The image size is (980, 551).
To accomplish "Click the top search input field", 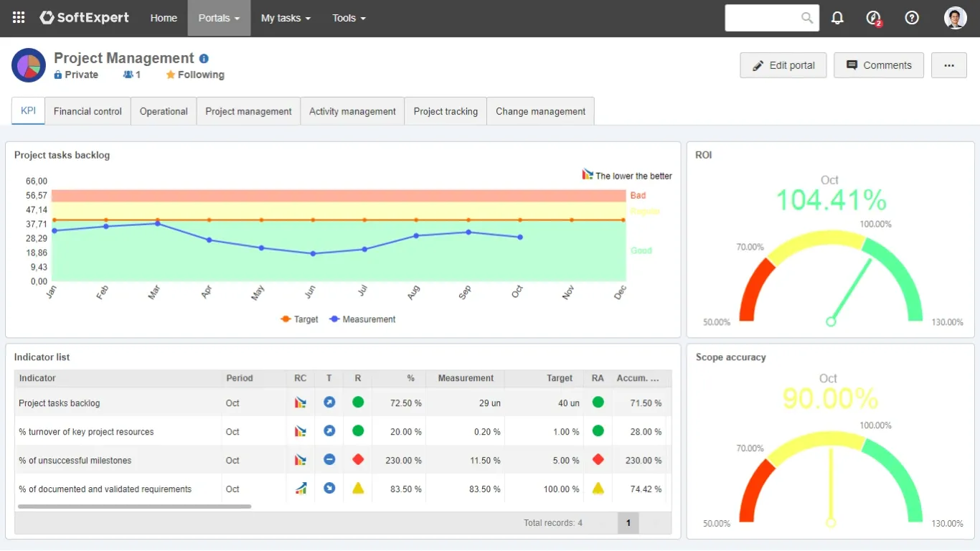I will [762, 18].
